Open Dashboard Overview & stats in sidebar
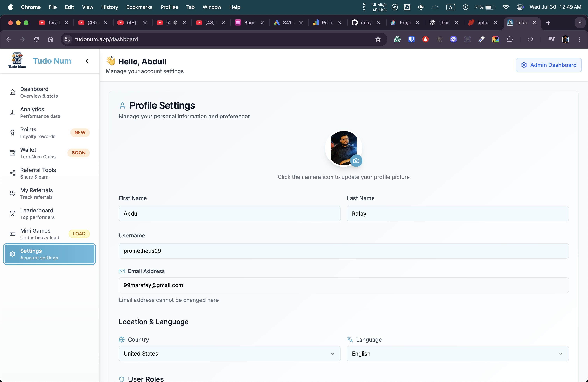The width and height of the screenshot is (588, 382). point(49,92)
